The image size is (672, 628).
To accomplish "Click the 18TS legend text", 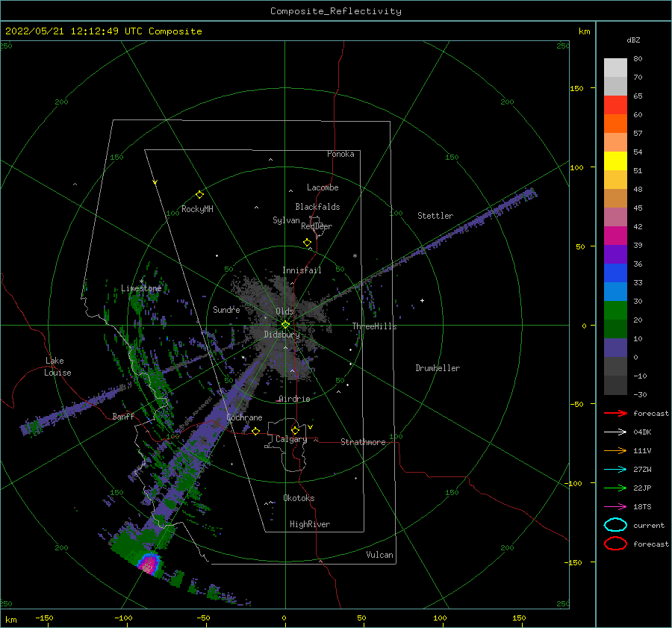I will click(x=642, y=507).
